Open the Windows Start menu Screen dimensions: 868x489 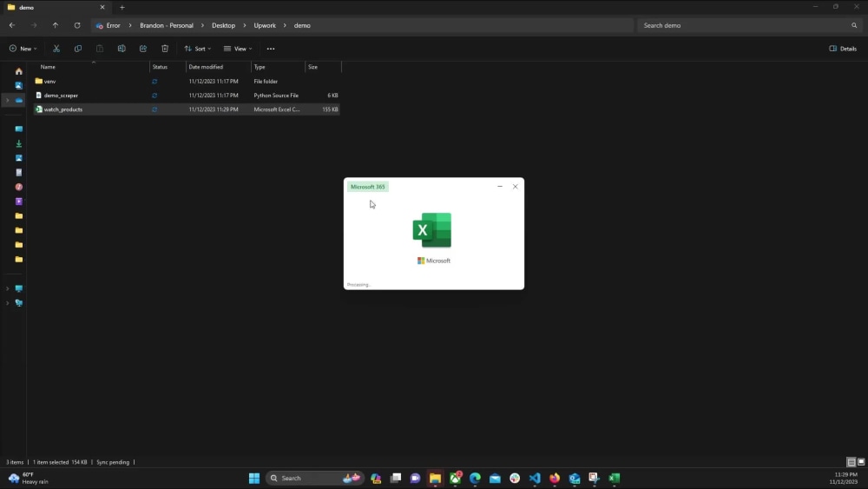tap(254, 478)
